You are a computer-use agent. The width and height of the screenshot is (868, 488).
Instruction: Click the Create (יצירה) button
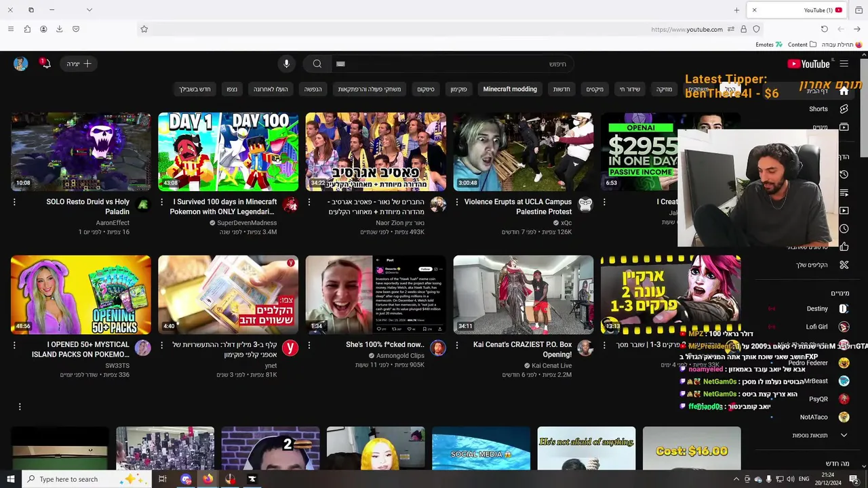79,64
